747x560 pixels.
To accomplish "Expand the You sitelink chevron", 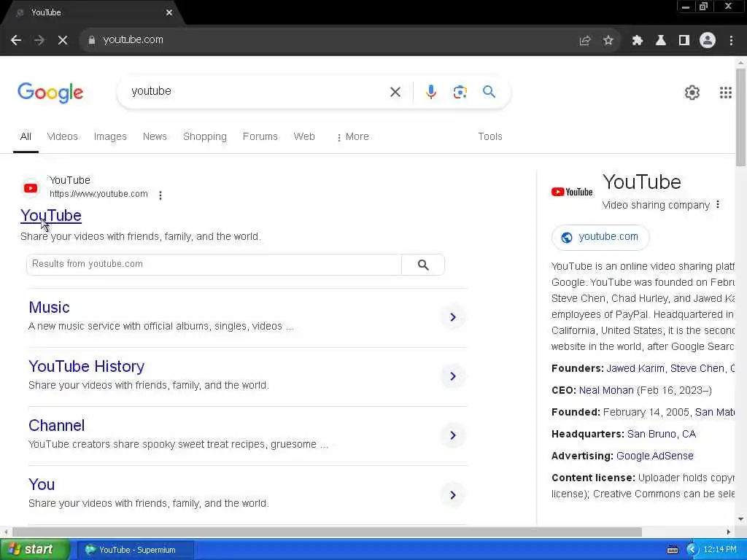I will [x=453, y=495].
